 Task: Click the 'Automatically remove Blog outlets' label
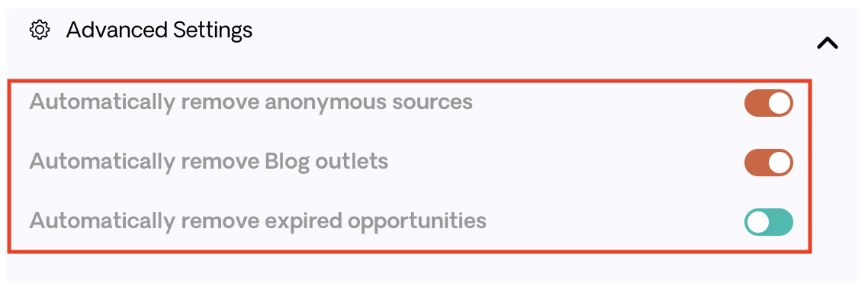coord(209,162)
